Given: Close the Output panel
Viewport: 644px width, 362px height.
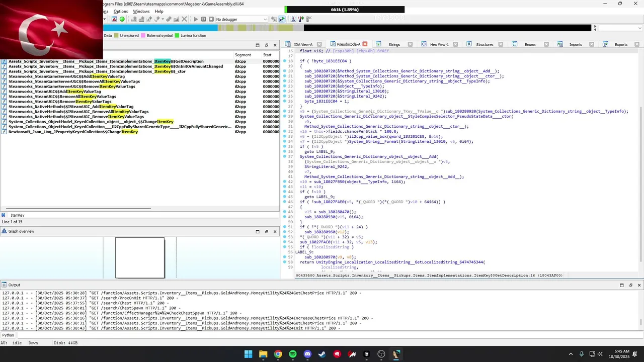Looking at the screenshot, I should pos(639,285).
